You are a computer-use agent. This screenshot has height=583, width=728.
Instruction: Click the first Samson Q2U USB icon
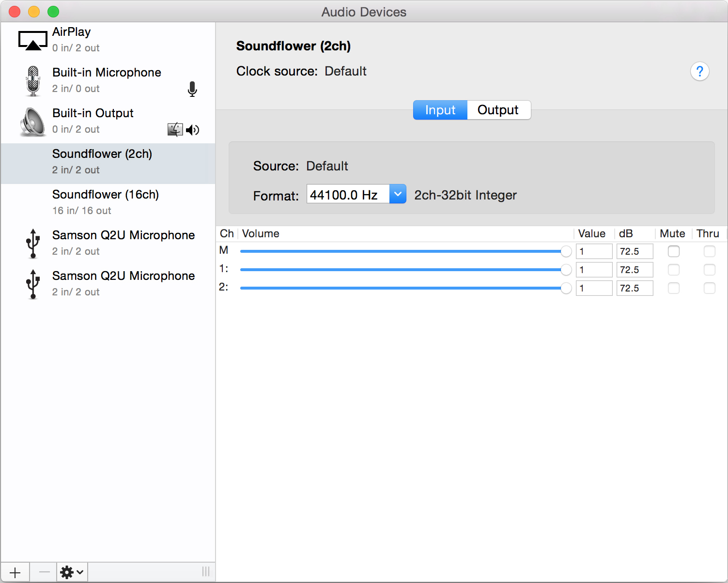click(32, 243)
